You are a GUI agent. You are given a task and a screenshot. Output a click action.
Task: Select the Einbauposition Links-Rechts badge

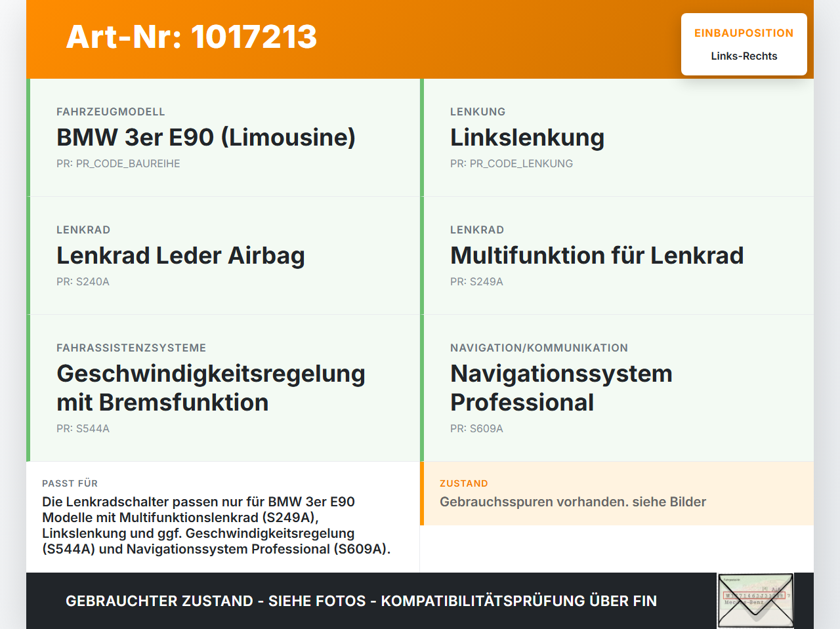coord(744,43)
